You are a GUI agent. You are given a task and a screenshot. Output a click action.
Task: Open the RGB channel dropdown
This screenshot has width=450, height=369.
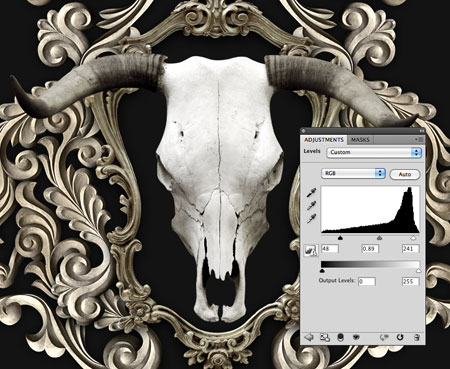tap(353, 173)
